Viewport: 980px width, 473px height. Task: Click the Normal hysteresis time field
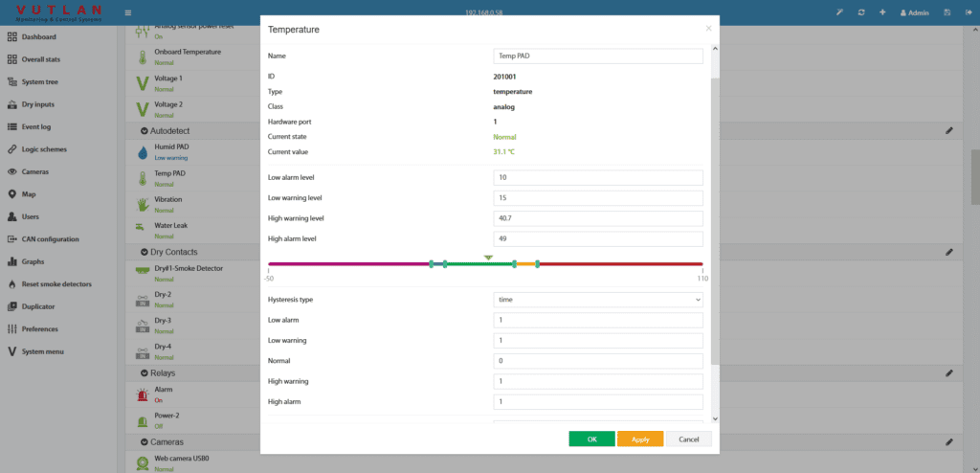pos(598,361)
